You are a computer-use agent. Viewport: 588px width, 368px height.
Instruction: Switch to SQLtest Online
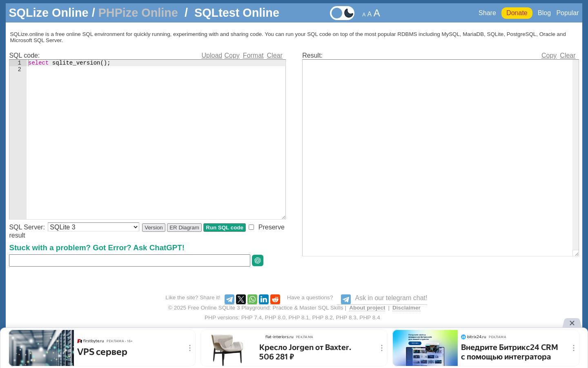coord(237,13)
